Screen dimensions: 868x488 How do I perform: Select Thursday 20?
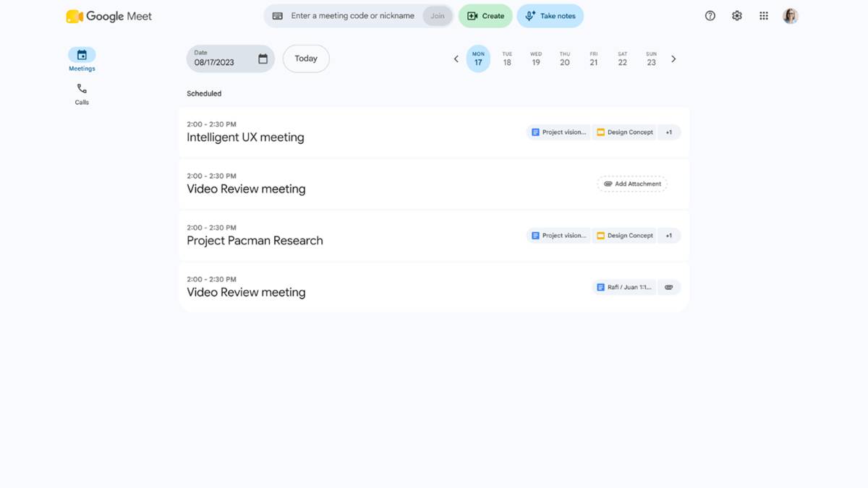pyautogui.click(x=565, y=59)
